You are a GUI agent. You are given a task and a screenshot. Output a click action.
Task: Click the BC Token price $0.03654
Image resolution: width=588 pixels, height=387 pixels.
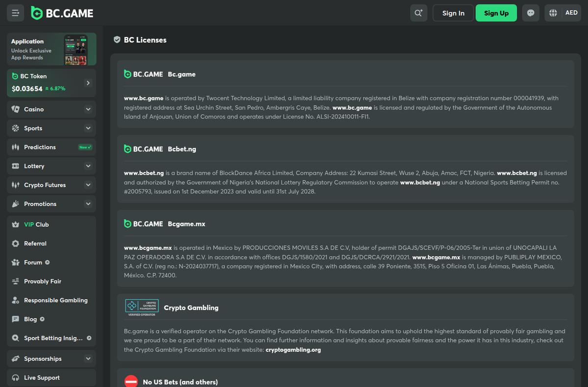pyautogui.click(x=27, y=89)
